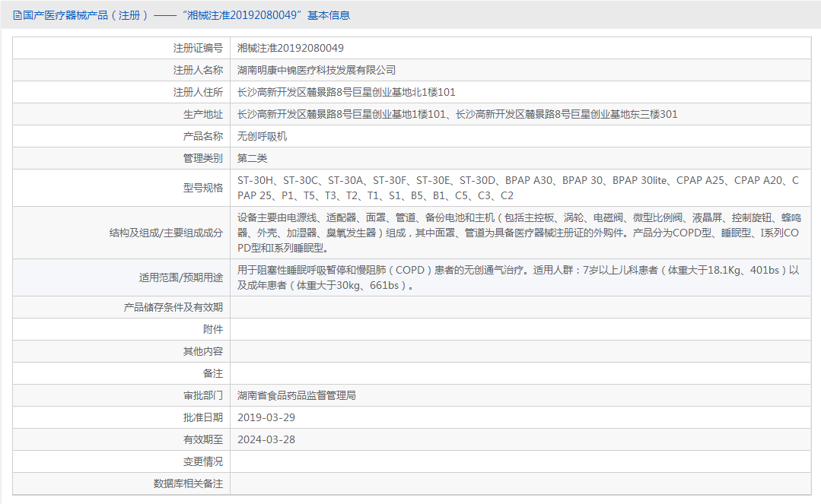Select the intended use text starting 用于阻塞性睡眠呼吸暂停

click(x=518, y=277)
